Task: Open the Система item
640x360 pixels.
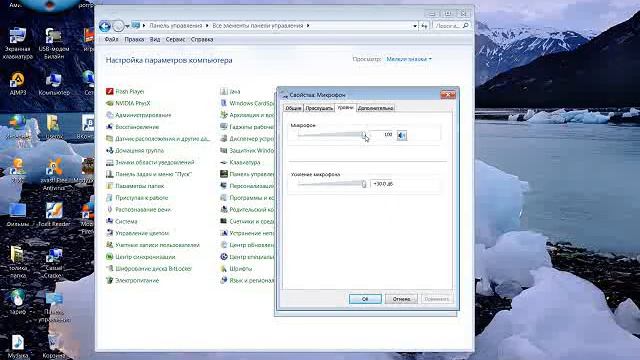Action: [122, 221]
